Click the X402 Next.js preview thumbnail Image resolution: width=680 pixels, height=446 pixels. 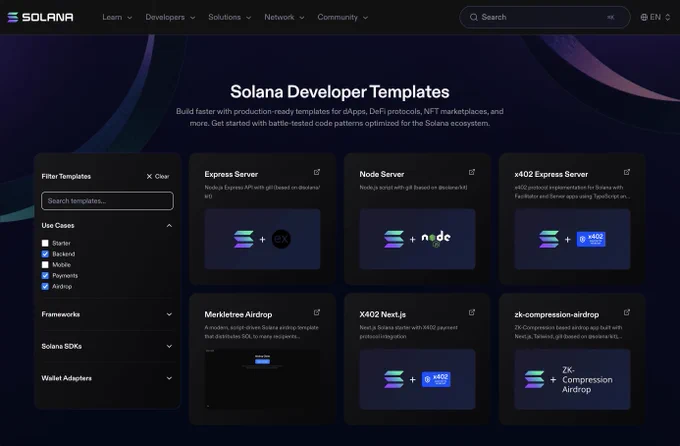click(417, 379)
